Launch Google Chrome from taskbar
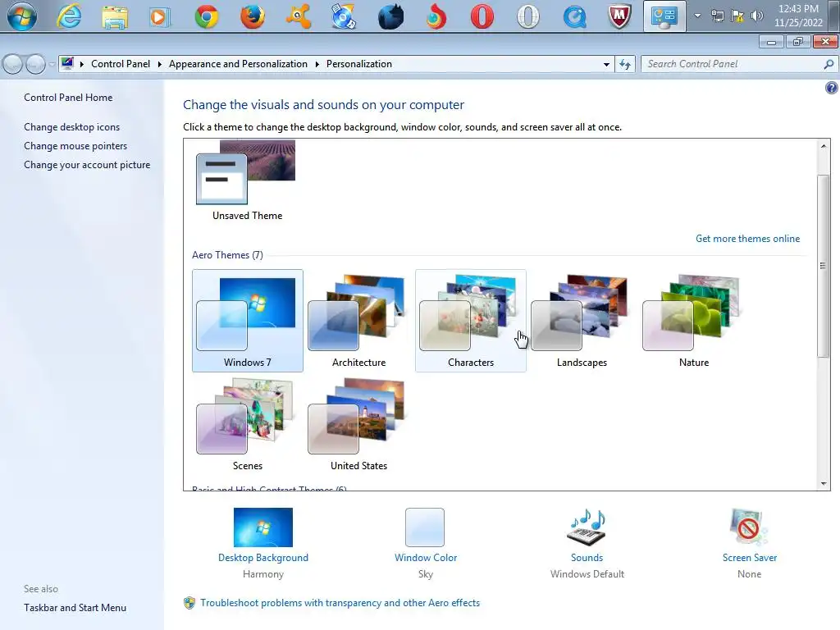 [x=207, y=16]
